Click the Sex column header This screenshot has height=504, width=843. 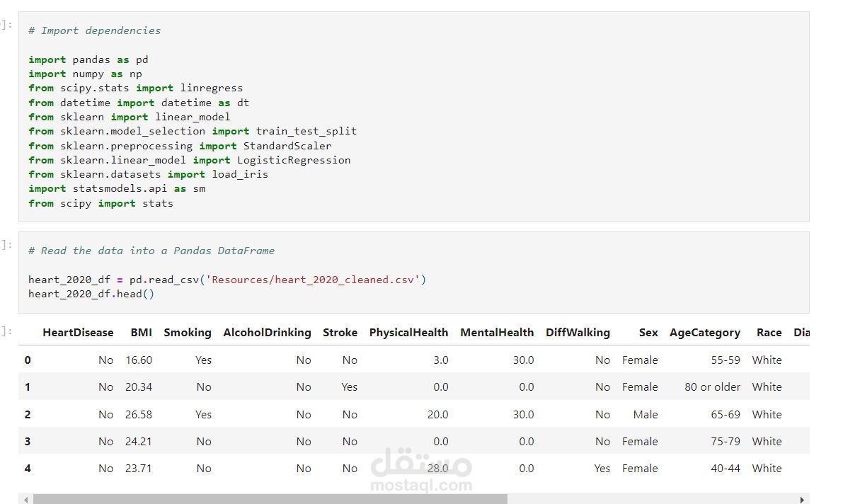pos(648,333)
